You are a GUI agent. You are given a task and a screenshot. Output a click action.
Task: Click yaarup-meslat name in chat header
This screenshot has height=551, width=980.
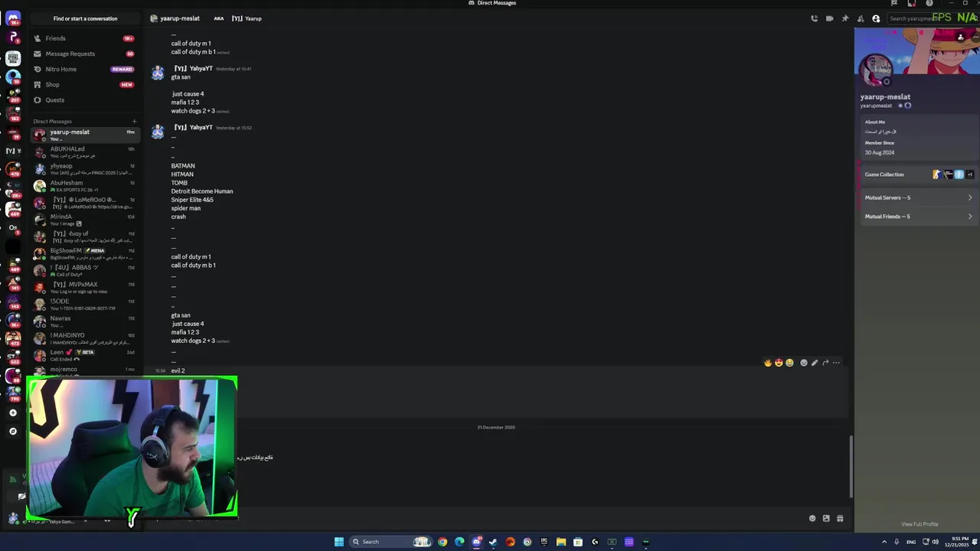pos(180,18)
